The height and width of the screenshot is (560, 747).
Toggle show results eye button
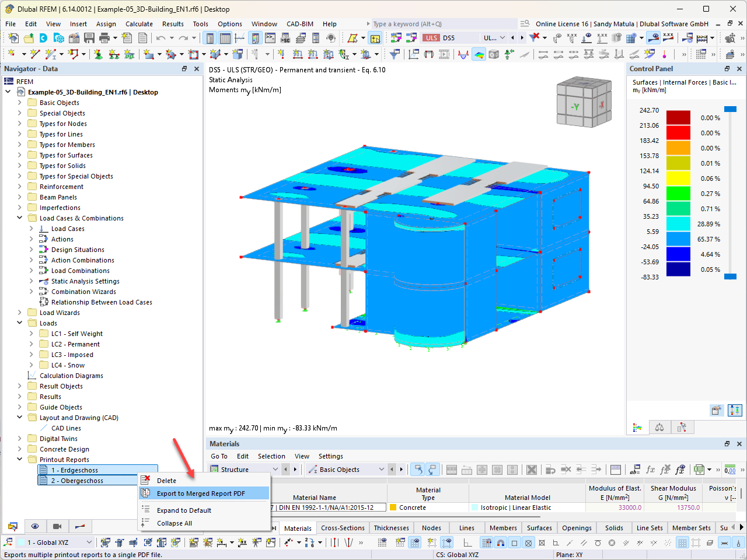click(654, 38)
